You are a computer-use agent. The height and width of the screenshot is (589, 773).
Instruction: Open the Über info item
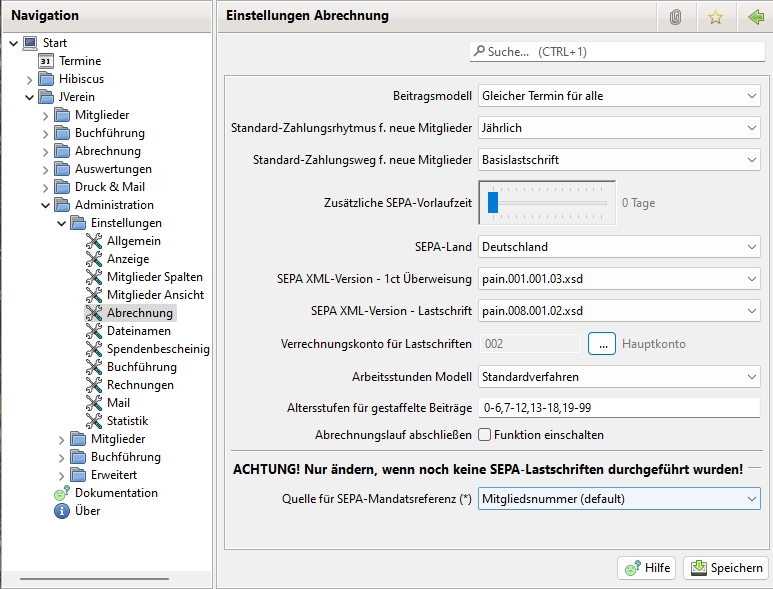click(87, 511)
